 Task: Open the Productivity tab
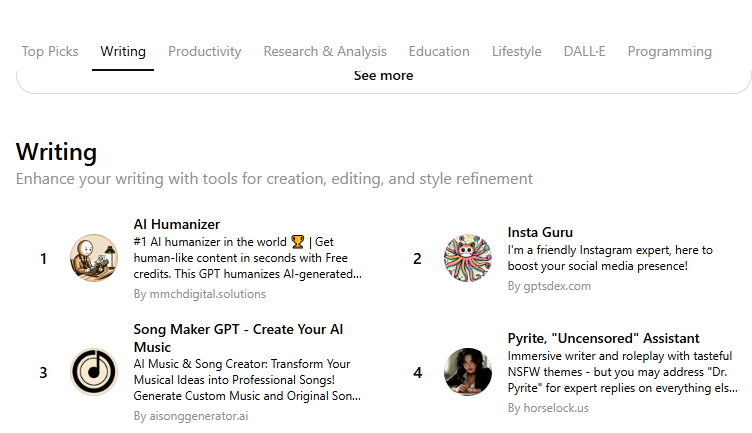(205, 51)
